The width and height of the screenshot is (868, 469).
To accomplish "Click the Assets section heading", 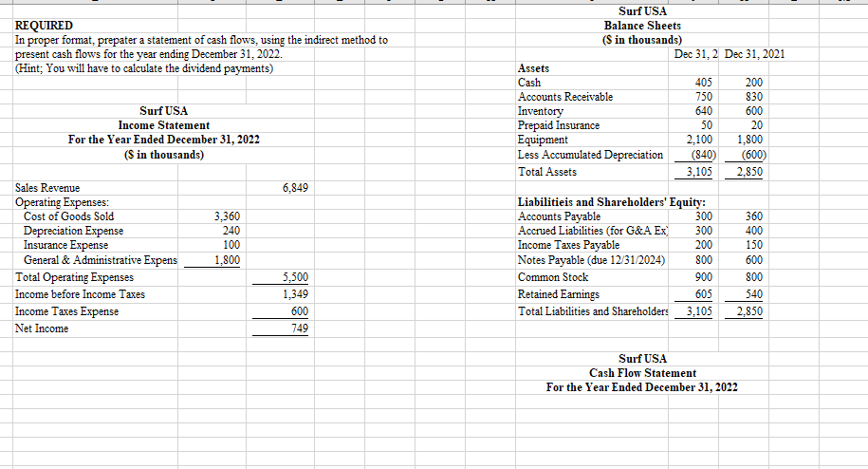I will click(534, 68).
